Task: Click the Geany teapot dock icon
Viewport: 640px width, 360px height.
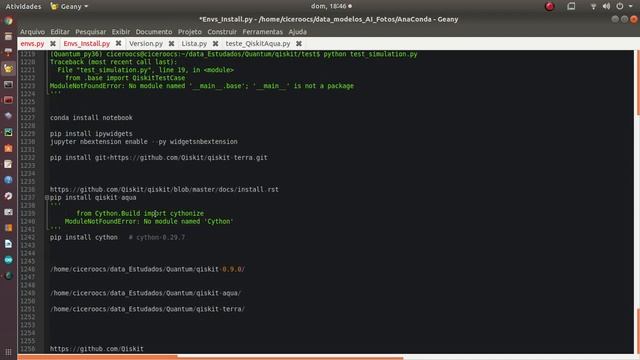Action: (x=8, y=68)
